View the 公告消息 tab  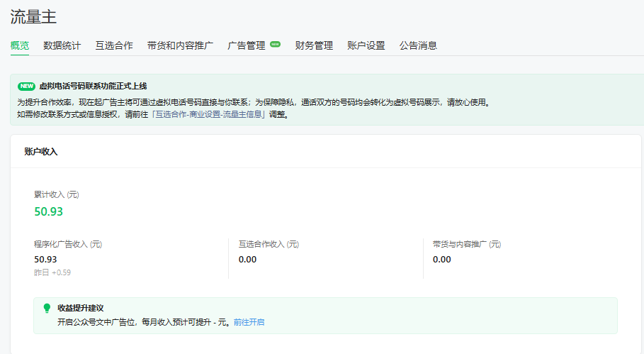tap(418, 45)
